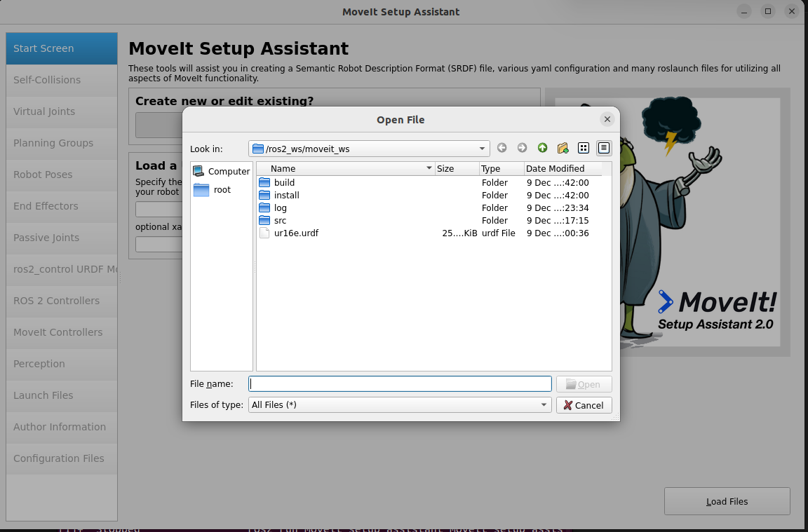808x532 pixels.
Task: Select the ur16e.urdf file
Action: coord(295,233)
